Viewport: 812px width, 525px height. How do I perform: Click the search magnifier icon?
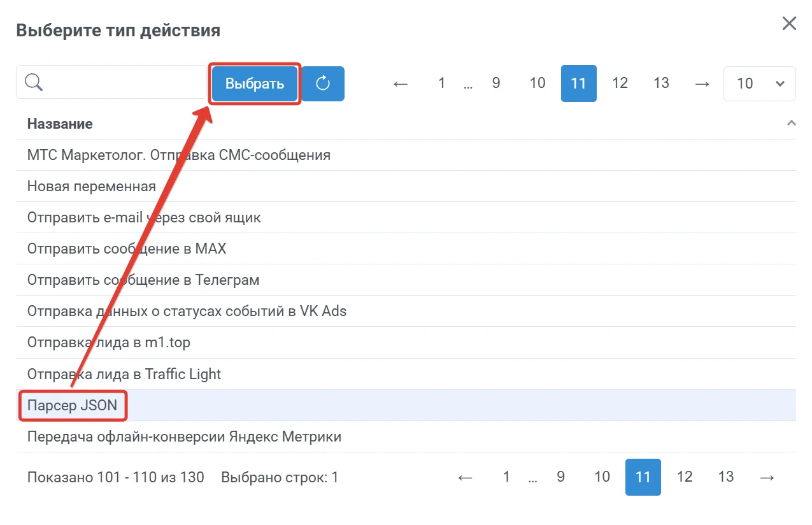[34, 82]
